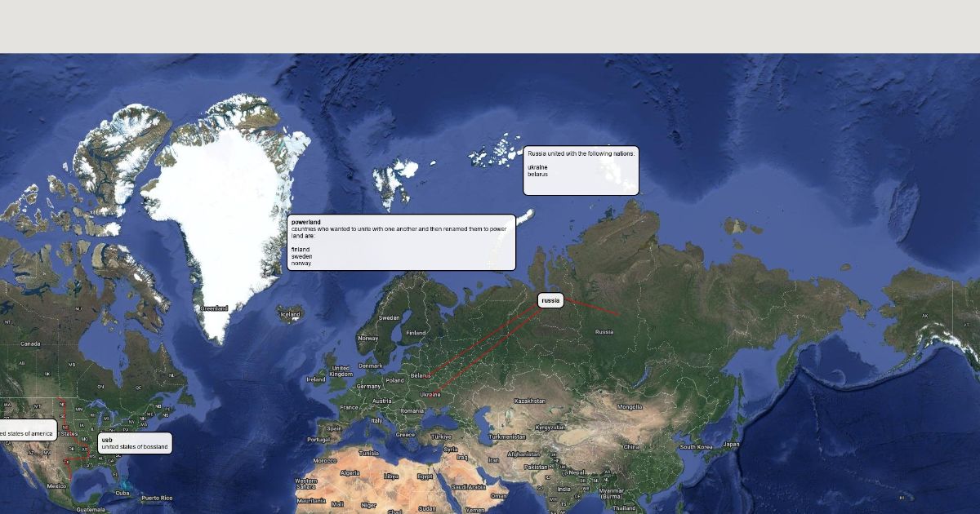Select the Sweden country label

pos(390,318)
